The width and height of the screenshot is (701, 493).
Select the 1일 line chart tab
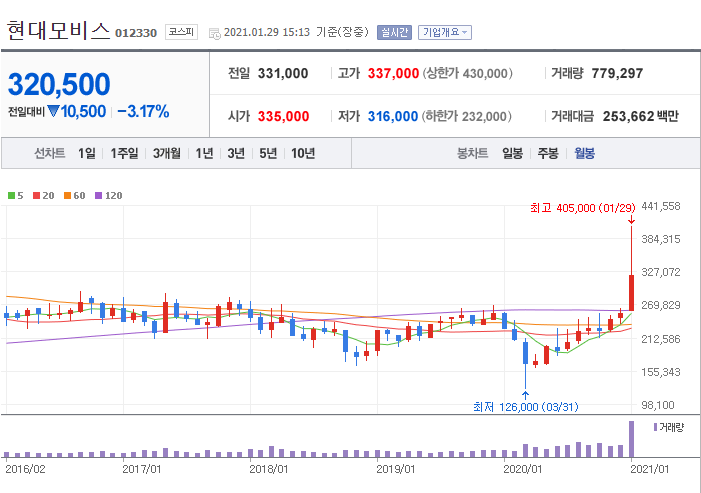(87, 153)
